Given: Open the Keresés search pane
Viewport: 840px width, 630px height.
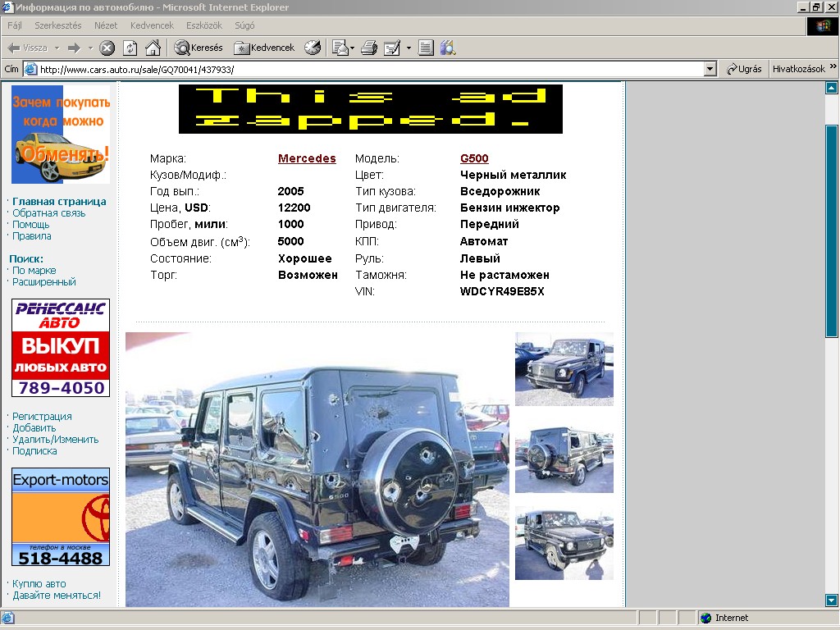Looking at the screenshot, I should [x=199, y=48].
